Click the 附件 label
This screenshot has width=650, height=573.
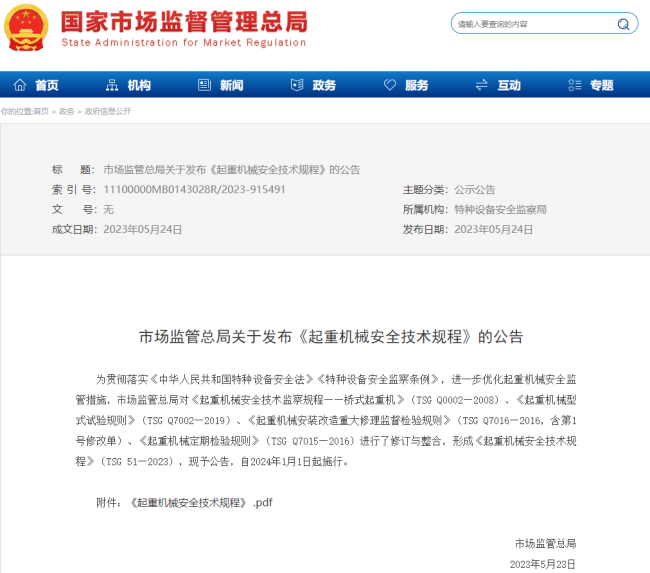point(109,503)
